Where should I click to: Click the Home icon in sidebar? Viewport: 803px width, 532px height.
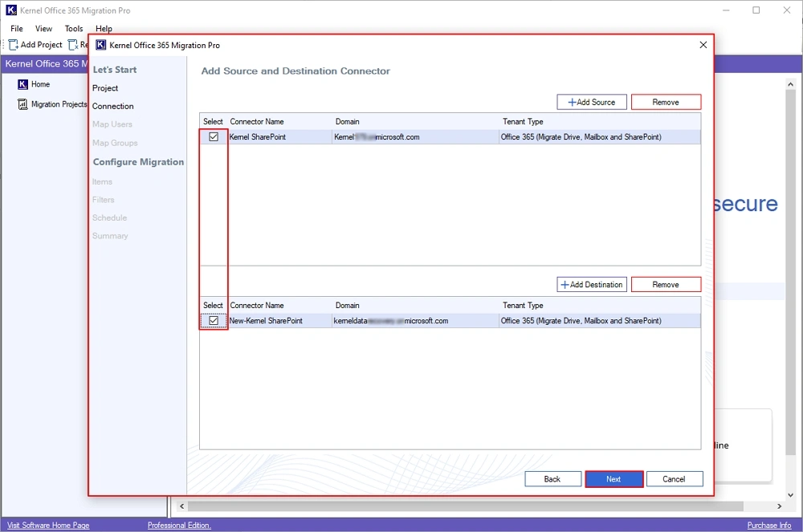[22, 84]
